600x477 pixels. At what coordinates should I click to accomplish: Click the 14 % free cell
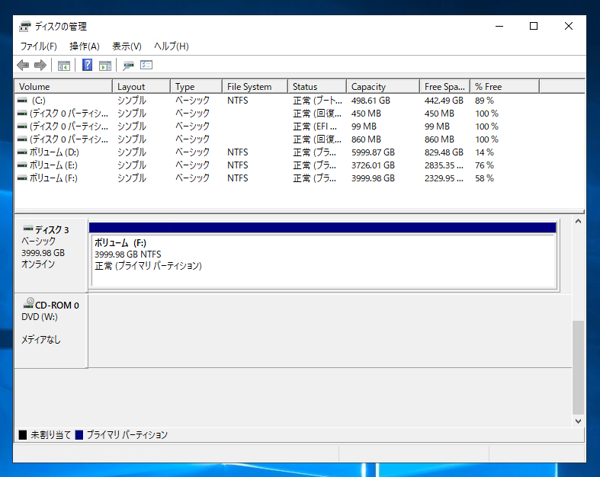point(484,152)
